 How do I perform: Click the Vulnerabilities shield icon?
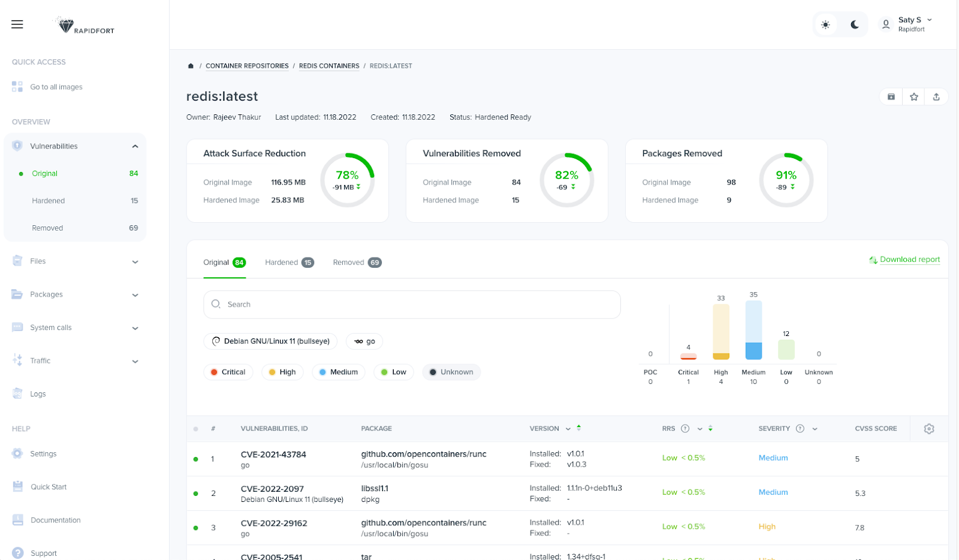pos(17,146)
